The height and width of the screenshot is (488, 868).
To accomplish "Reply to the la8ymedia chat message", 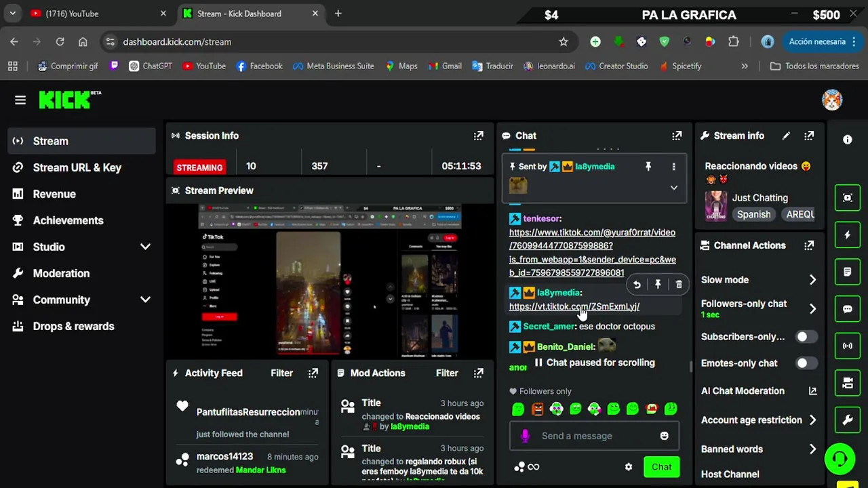I will point(637,285).
